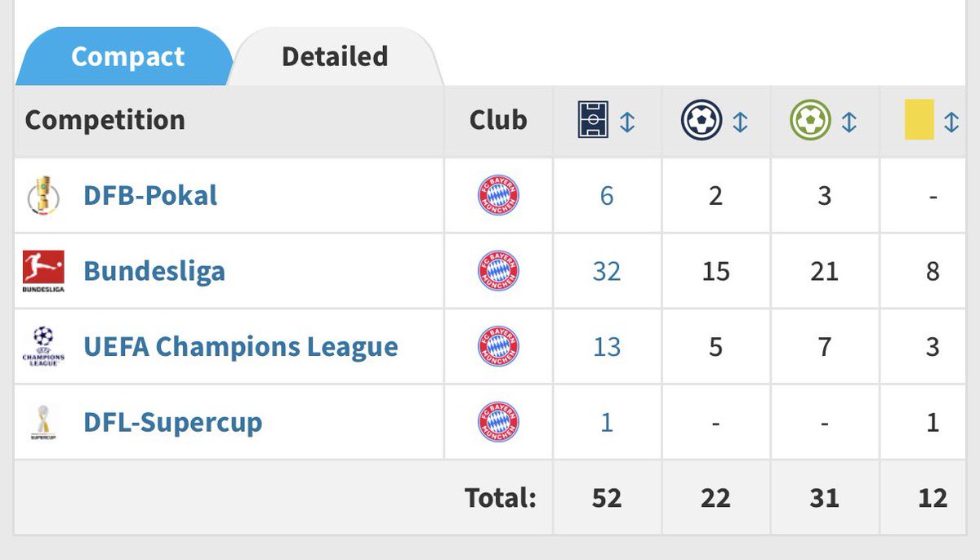Screen dimensions: 980x560
Task: Click the dark blue goals ball icon
Action: click(x=702, y=122)
